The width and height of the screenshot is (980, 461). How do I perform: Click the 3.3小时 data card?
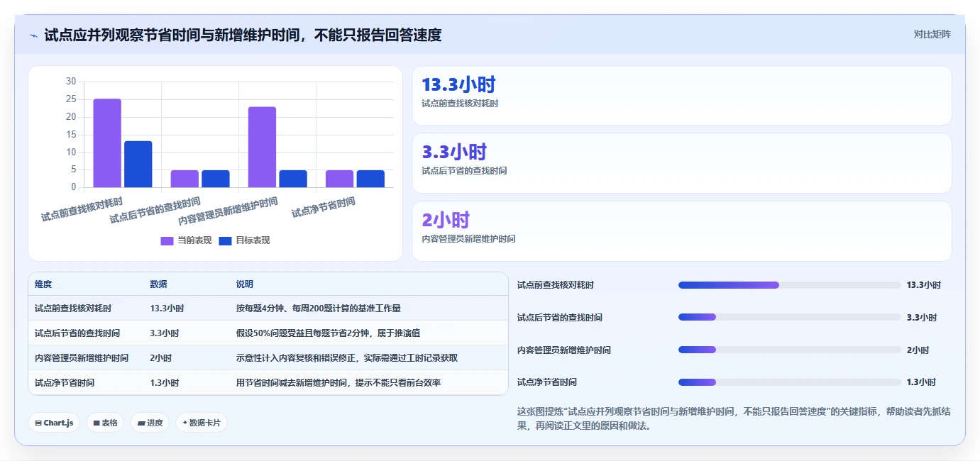click(x=681, y=163)
